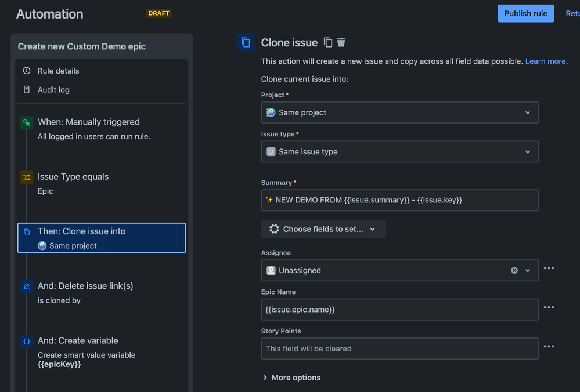The height and width of the screenshot is (392, 580).
Task: Click the DRAFT status badge
Action: pos(158,13)
